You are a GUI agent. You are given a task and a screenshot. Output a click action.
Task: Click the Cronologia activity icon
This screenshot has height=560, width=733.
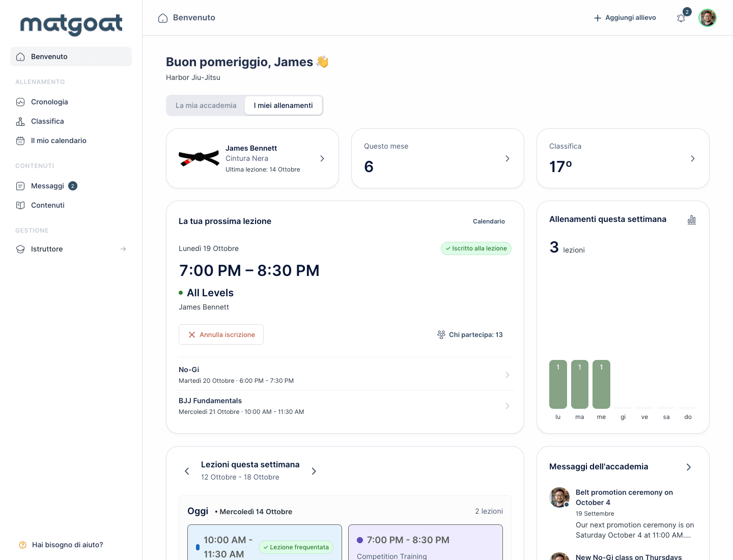(20, 102)
